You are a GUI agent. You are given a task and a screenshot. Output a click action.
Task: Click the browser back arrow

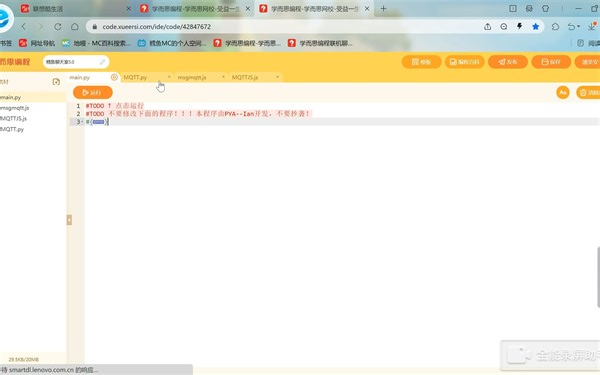coord(24,27)
